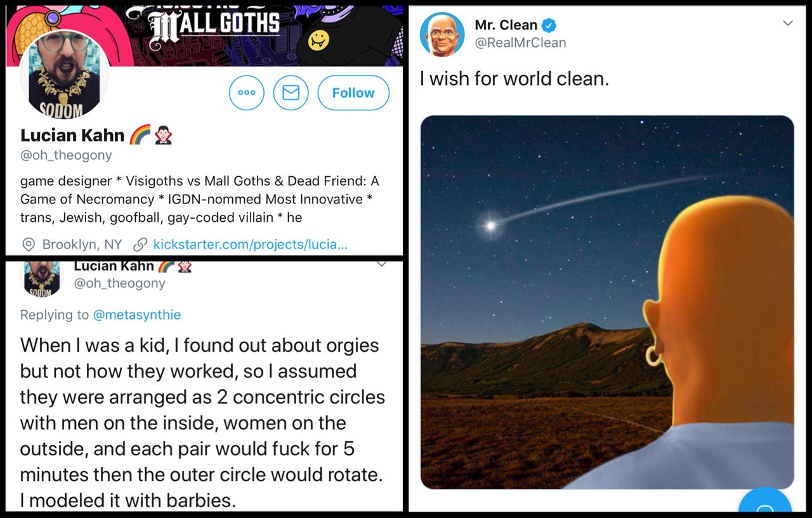Click Mr. Clean's blue verified badge
The height and width of the screenshot is (518, 812).
pyautogui.click(x=549, y=25)
